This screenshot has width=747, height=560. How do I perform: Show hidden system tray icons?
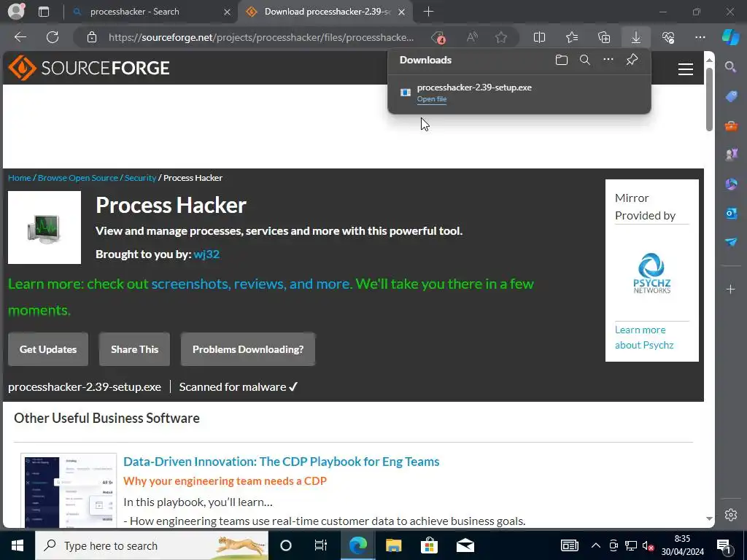595,545
